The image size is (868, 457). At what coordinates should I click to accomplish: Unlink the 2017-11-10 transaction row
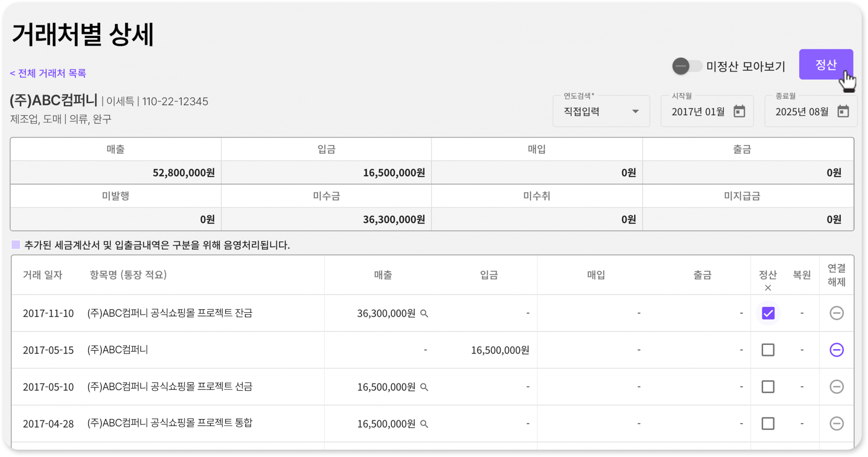click(836, 313)
